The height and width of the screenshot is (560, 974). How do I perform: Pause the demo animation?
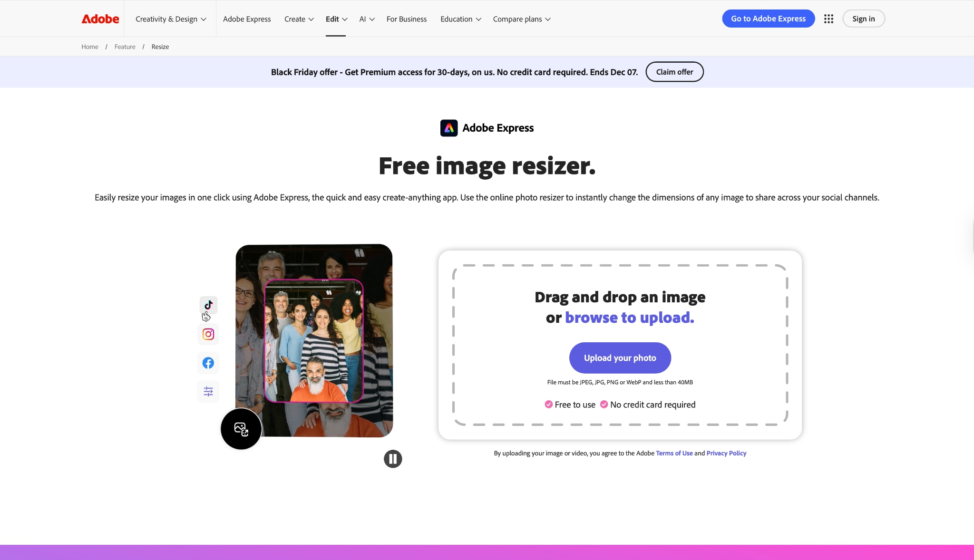[392, 458]
